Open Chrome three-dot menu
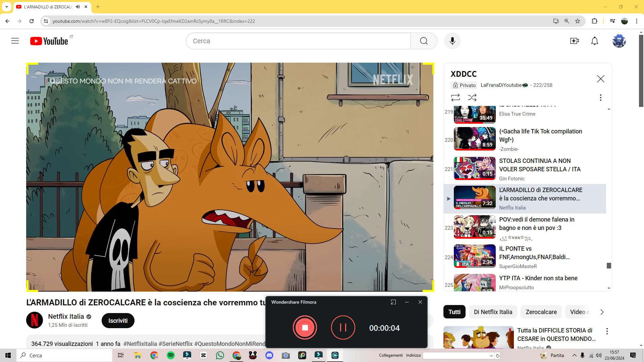The width and height of the screenshot is (644, 362). [637, 21]
